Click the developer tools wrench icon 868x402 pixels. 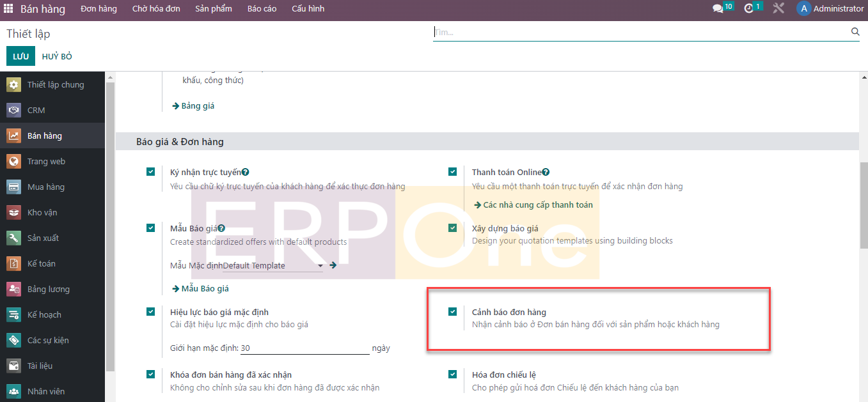(x=778, y=9)
